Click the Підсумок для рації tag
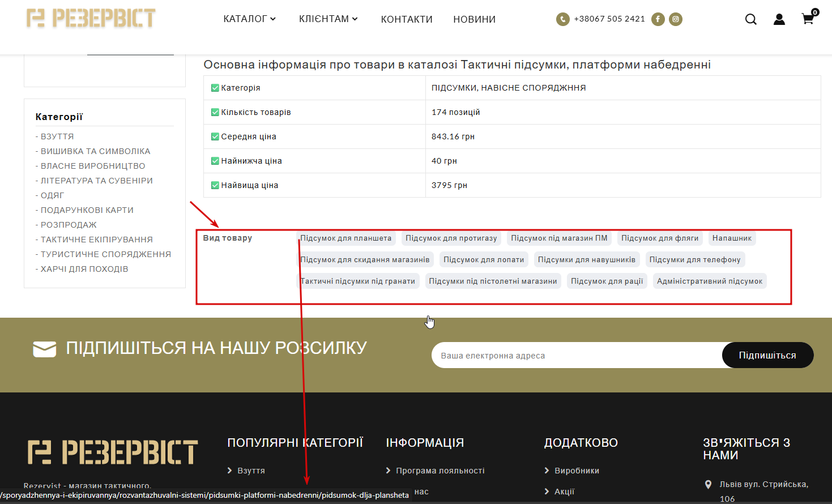 coord(607,281)
